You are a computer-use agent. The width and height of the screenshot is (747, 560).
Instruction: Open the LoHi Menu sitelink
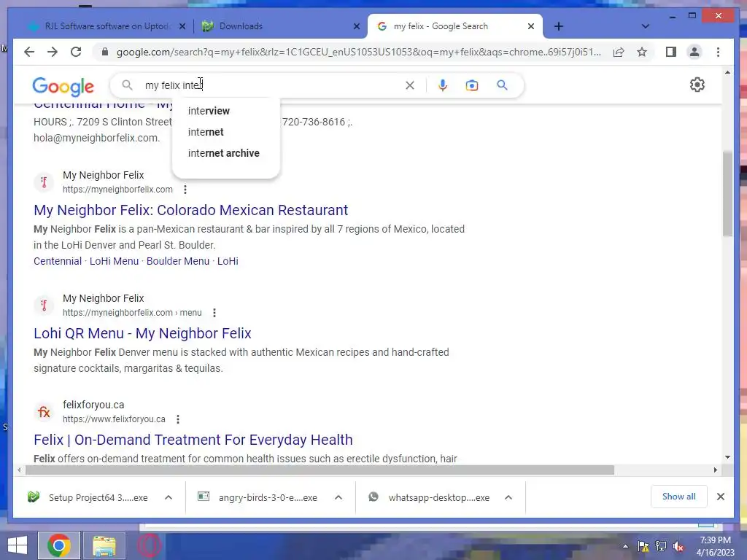(115, 261)
